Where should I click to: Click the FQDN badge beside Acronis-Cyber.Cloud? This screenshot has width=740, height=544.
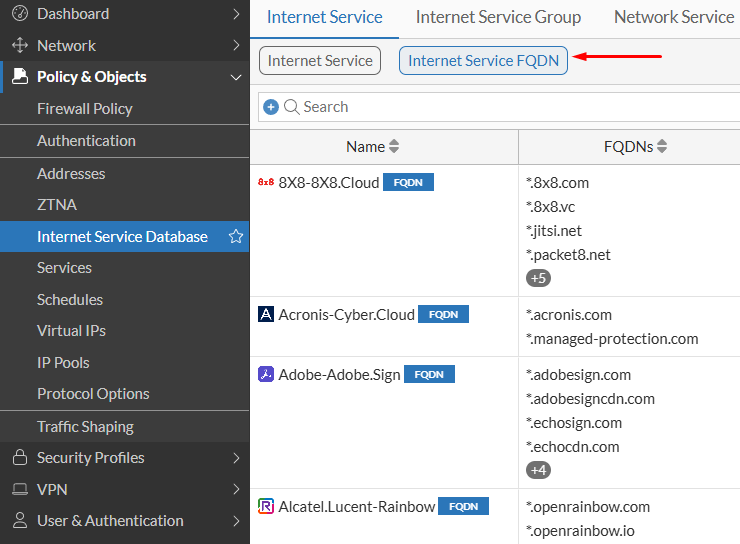pyautogui.click(x=443, y=314)
